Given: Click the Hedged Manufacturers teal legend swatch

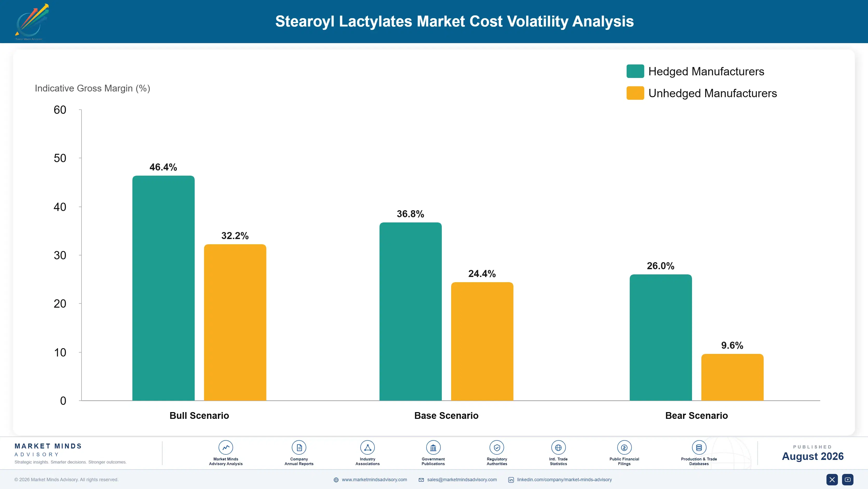Looking at the screenshot, I should [635, 71].
